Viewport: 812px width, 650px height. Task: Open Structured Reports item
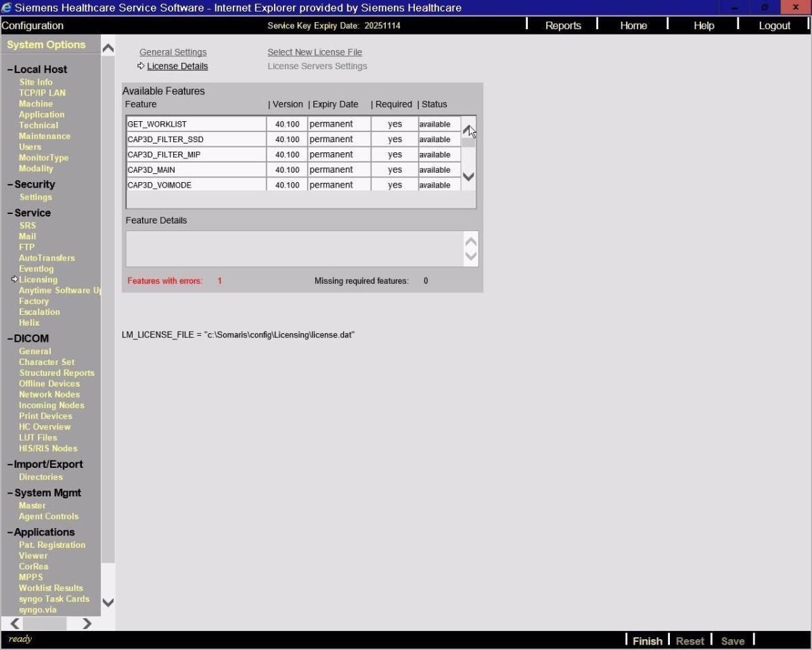57,373
